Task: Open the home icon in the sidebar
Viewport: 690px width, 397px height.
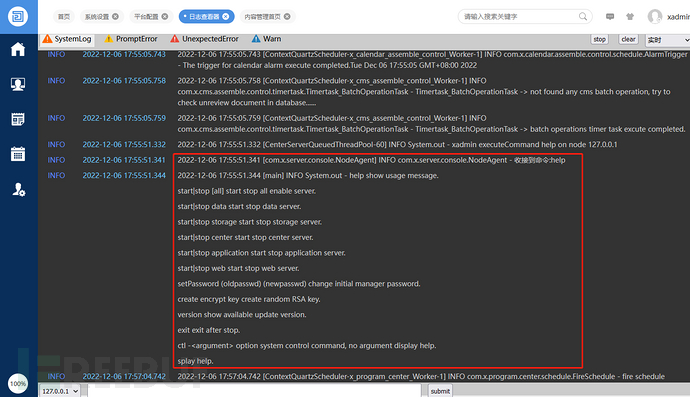Action: [x=18, y=49]
